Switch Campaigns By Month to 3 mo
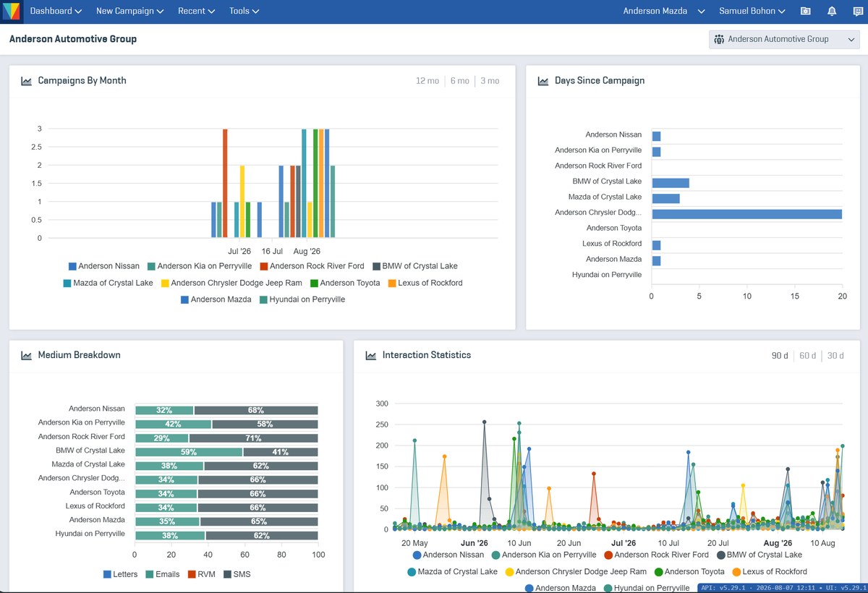868x593 pixels. pyautogui.click(x=490, y=81)
